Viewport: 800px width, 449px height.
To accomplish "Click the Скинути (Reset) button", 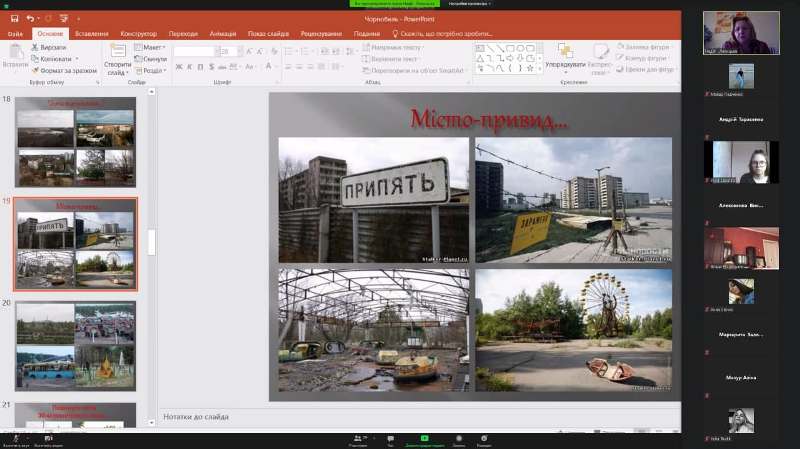I will coord(152,59).
